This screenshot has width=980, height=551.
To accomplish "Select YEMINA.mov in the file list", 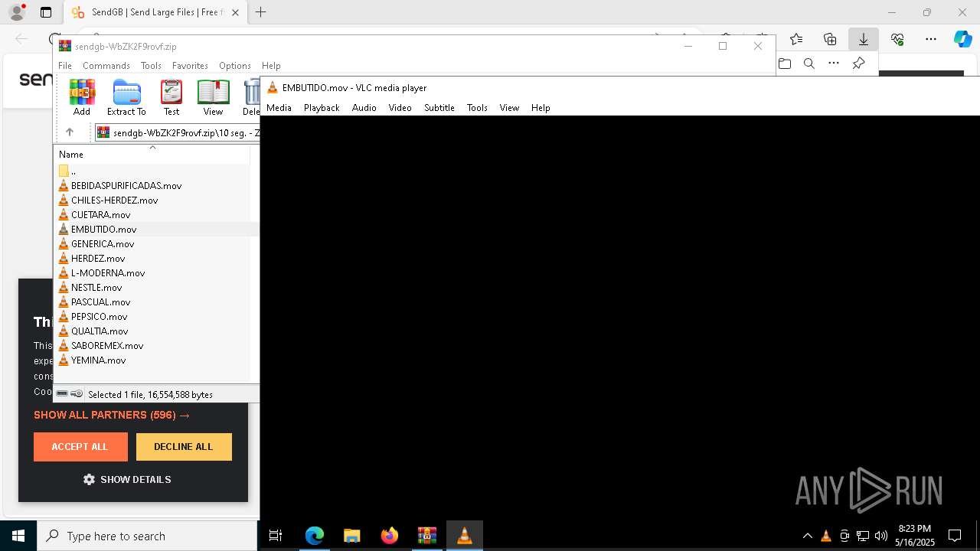I will [98, 360].
